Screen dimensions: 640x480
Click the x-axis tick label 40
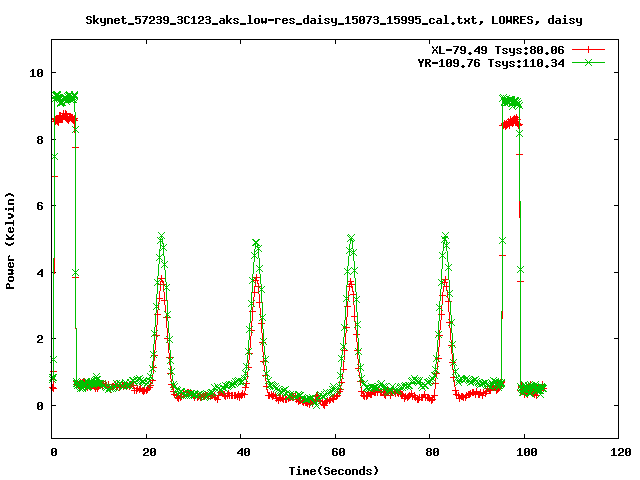click(x=244, y=452)
